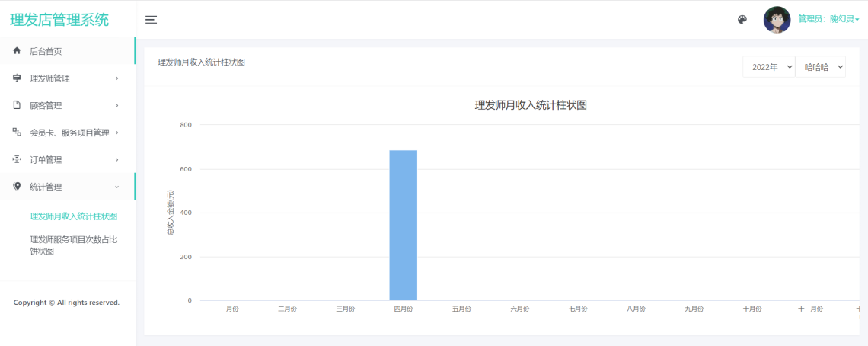Open the 理发师管理 menu
The height and width of the screenshot is (346, 868).
(68, 78)
